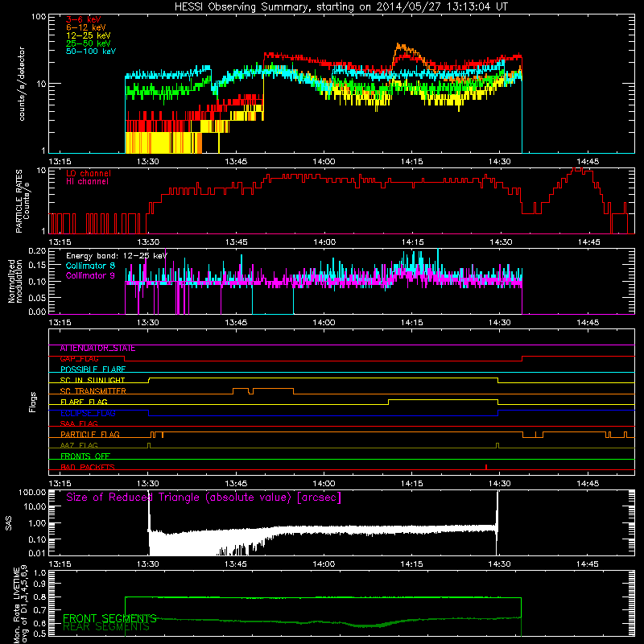This screenshot has height=644, width=644.
Task: Click the AAZ_FLAG label
Action: point(79,445)
